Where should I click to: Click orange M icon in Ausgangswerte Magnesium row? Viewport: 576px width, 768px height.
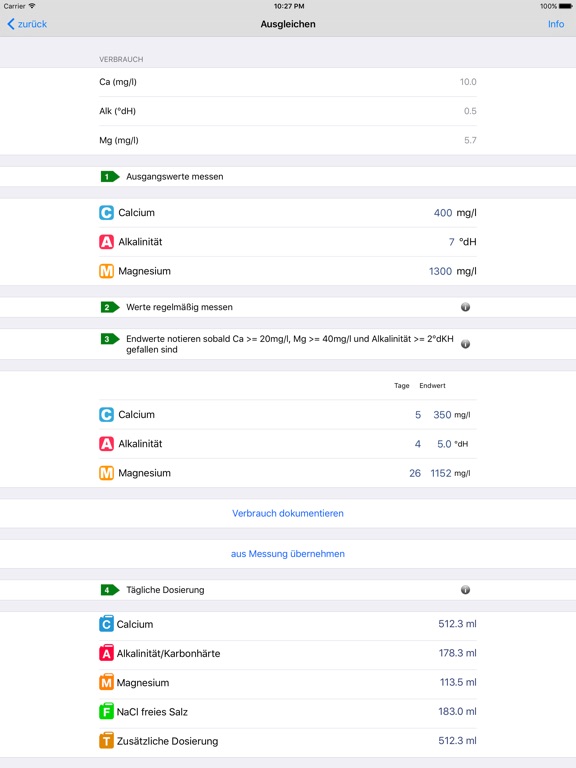pos(106,271)
